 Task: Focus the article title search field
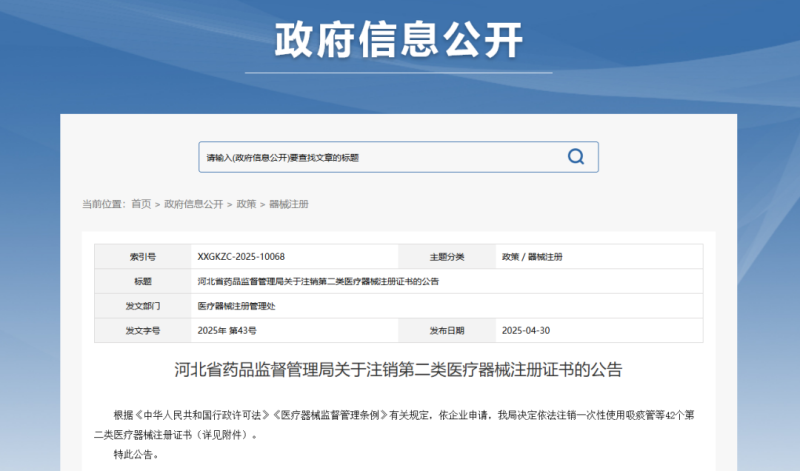[x=380, y=157]
